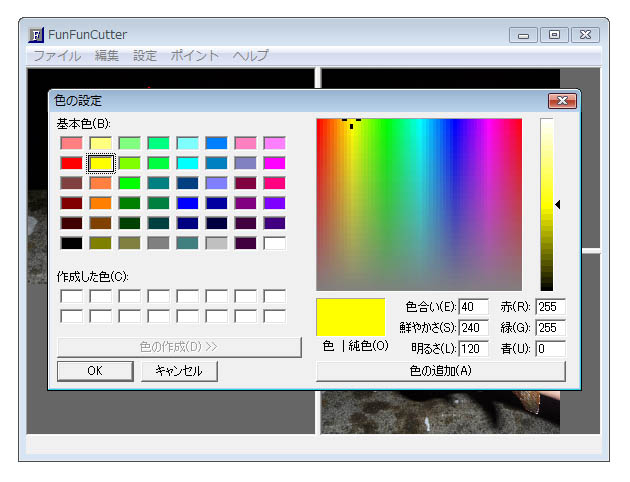The width and height of the screenshot is (630, 482).
Task: Select the dark maroon red swatch in fourth row
Action: (72, 203)
